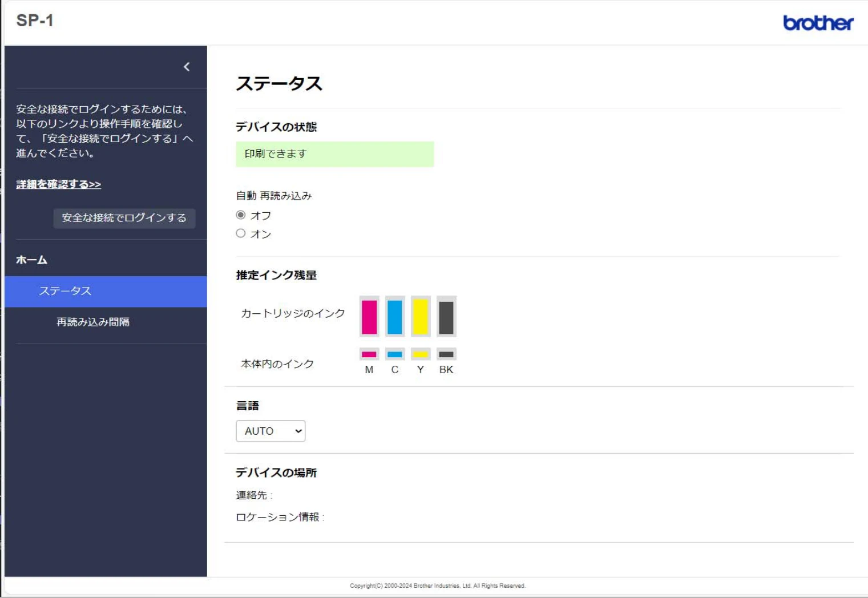The image size is (868, 598).
Task: Click the デバイスの状態 heading
Action: click(276, 127)
